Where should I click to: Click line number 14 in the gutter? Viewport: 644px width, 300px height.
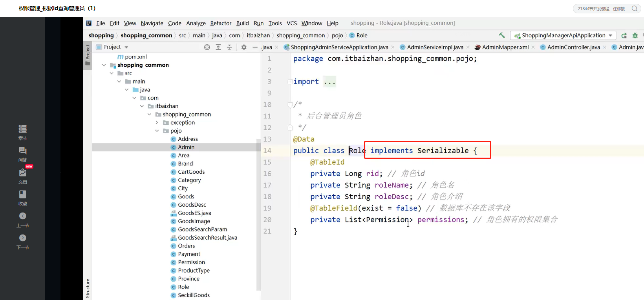pos(267,151)
